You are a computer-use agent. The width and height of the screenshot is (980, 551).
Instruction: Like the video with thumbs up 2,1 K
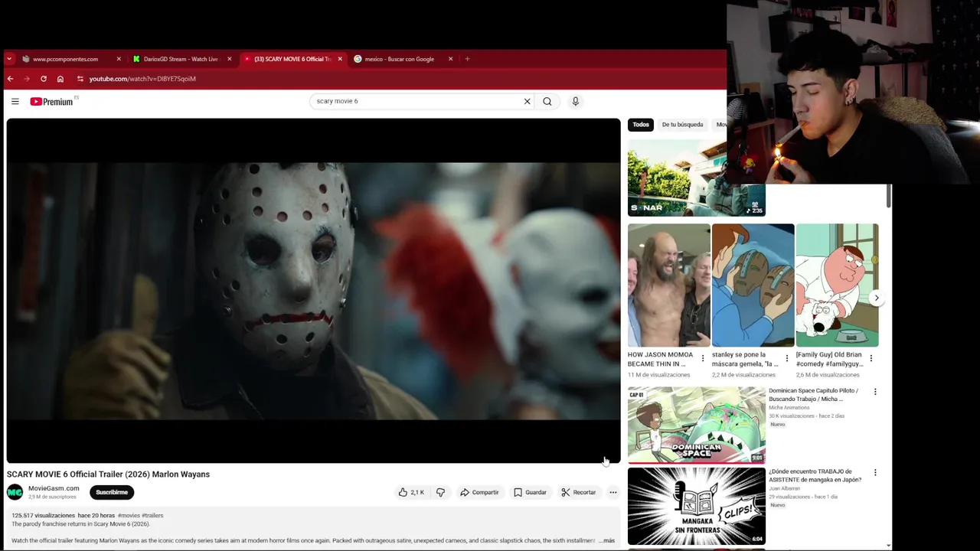click(411, 492)
